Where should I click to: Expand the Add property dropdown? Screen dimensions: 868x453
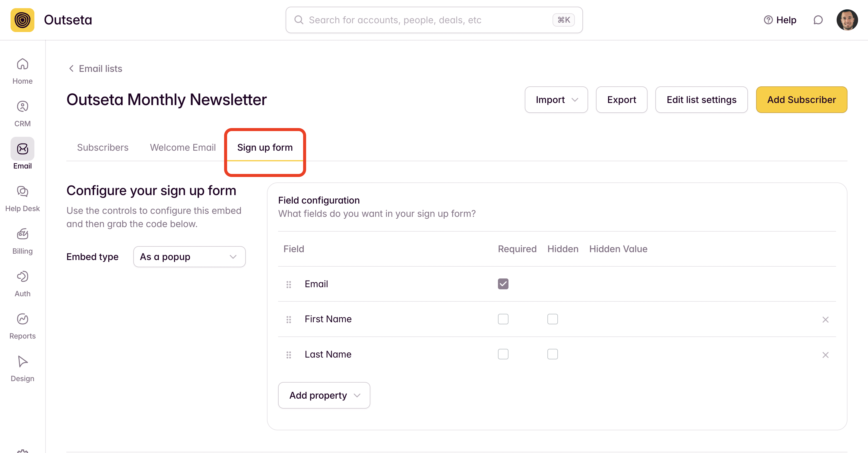point(324,395)
